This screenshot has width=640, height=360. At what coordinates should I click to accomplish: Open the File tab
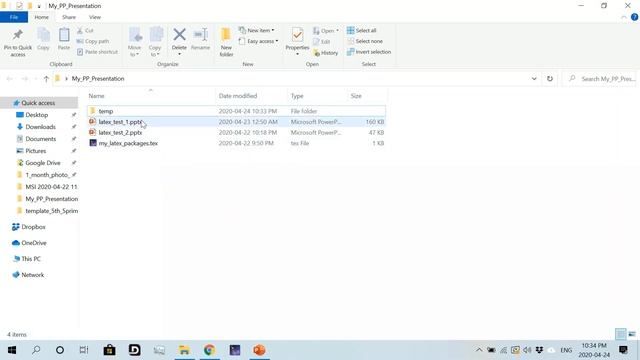coord(14,17)
